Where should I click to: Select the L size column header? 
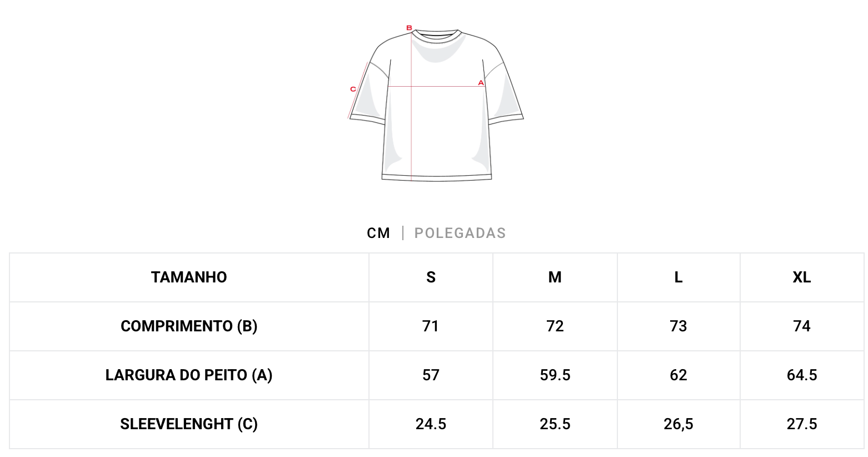click(678, 277)
